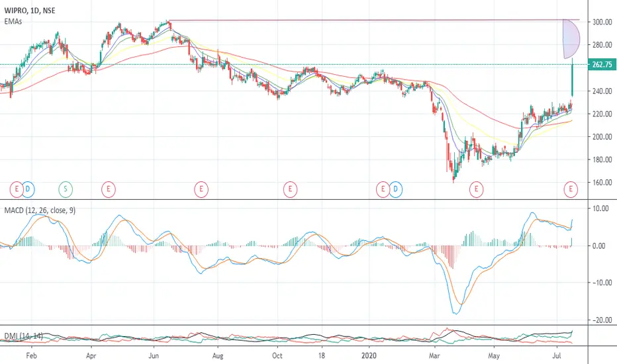Click the May label on time axis
The image size is (617, 364).
pyautogui.click(x=494, y=356)
